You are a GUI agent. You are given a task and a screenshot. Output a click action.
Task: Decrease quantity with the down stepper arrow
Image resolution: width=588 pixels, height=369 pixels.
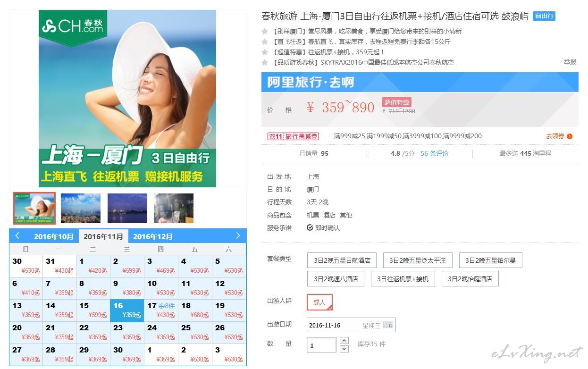pos(344,349)
